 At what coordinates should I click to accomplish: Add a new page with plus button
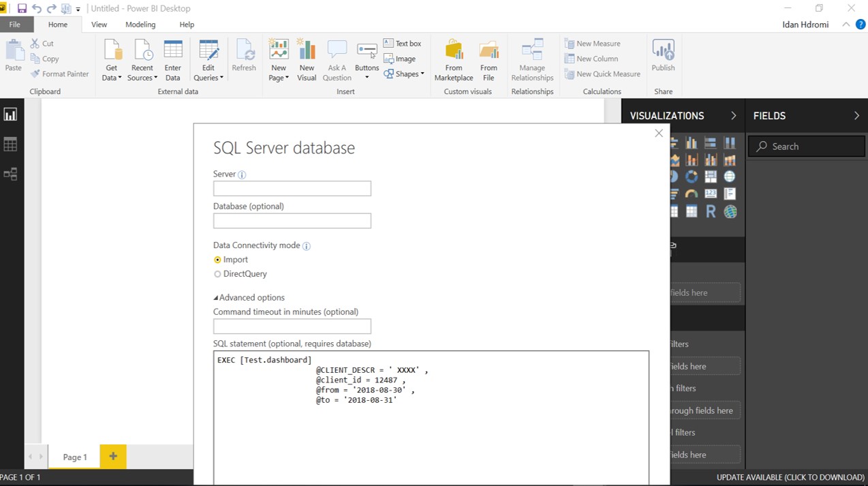[x=113, y=457]
